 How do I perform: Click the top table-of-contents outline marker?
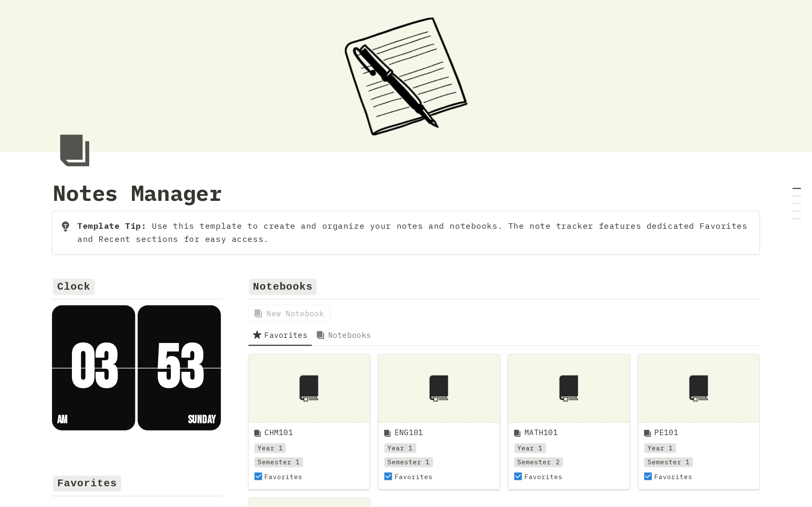coord(796,189)
